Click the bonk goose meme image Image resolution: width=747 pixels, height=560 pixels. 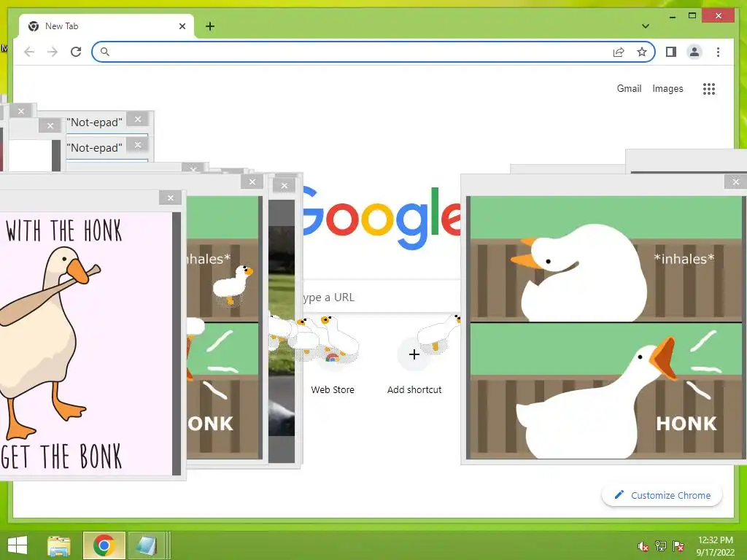click(x=86, y=343)
